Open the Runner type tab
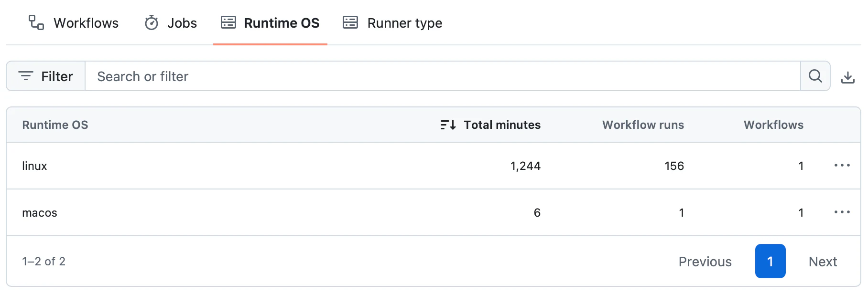 point(392,23)
